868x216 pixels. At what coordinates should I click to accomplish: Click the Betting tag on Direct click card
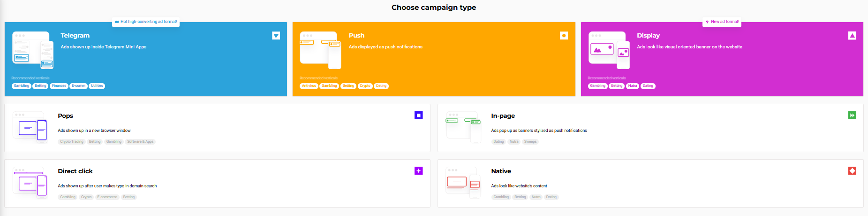129,197
